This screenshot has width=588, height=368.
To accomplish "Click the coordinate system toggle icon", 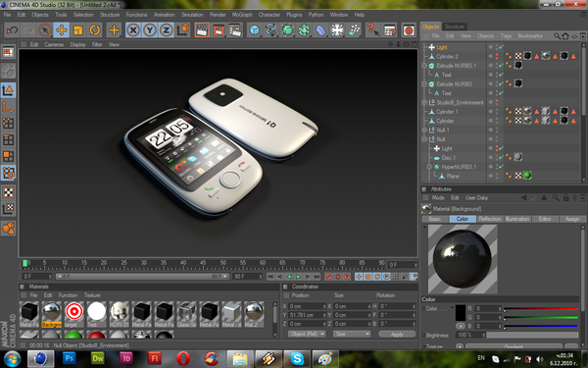I will coord(183,30).
